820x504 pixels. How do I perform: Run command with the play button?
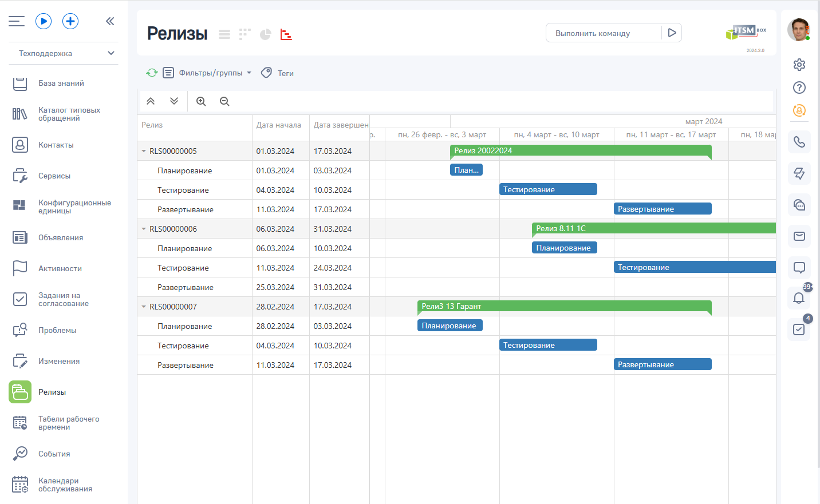[x=672, y=33]
